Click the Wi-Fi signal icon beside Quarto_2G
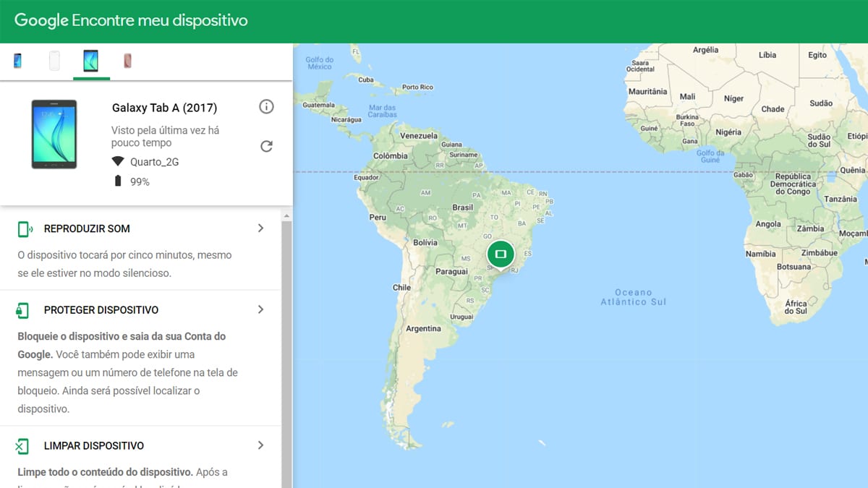The height and width of the screenshot is (488, 868). coord(118,161)
